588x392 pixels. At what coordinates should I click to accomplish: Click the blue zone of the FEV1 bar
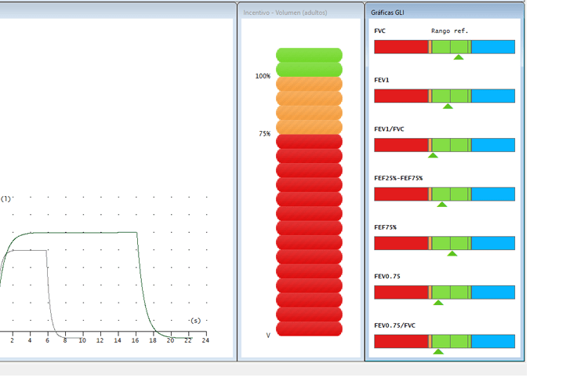tap(492, 96)
